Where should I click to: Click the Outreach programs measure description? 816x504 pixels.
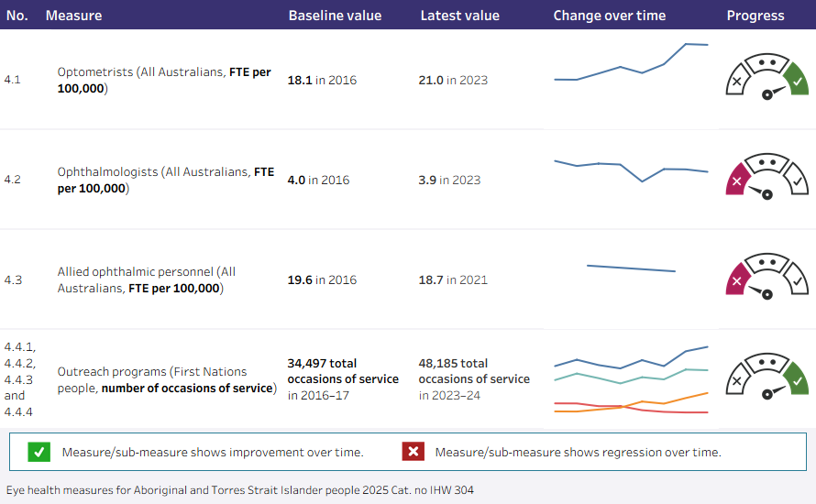(x=167, y=379)
